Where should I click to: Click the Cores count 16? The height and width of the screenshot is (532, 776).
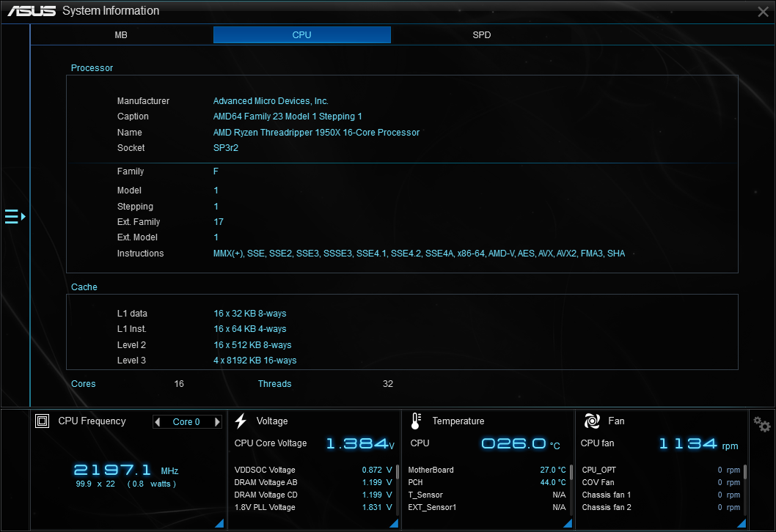(179, 384)
